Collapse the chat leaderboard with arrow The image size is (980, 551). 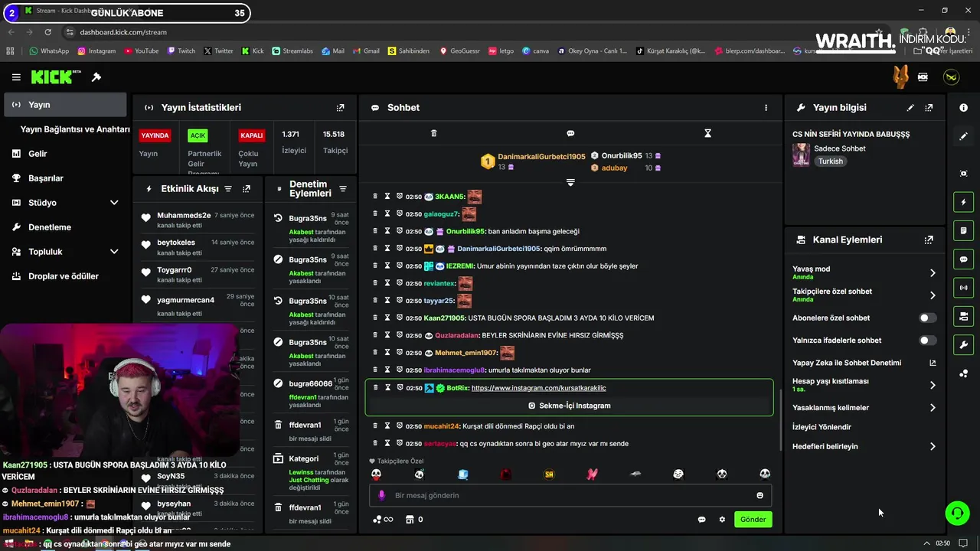[x=570, y=182]
